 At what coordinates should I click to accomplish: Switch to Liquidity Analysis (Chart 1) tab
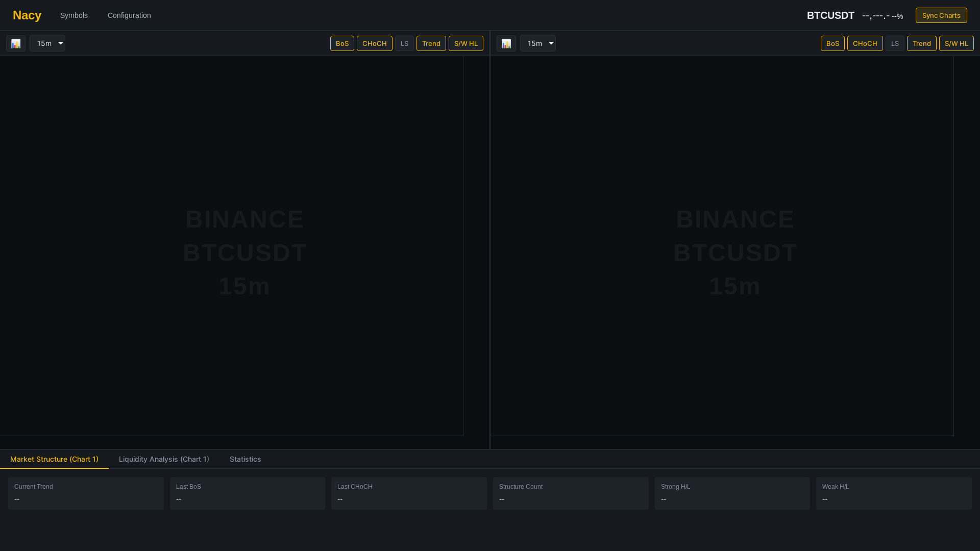[x=164, y=459]
